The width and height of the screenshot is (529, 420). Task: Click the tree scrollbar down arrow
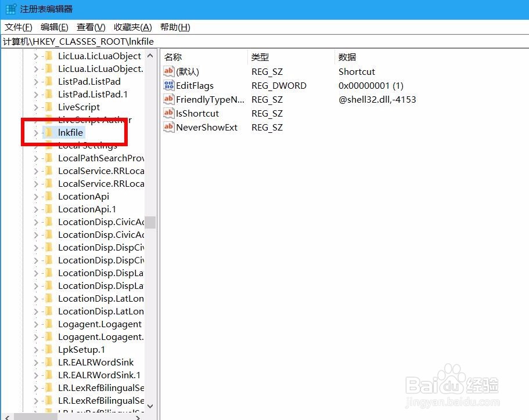pos(150,406)
